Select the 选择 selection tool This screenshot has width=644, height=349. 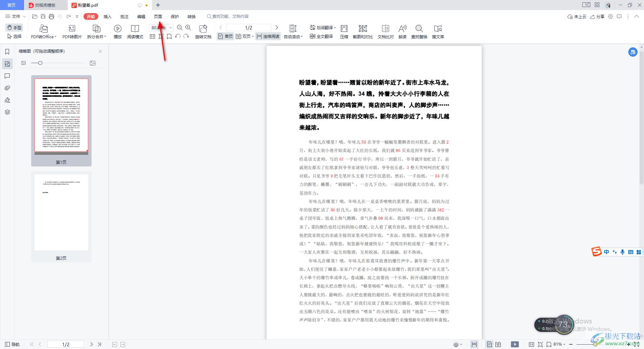[x=14, y=36]
